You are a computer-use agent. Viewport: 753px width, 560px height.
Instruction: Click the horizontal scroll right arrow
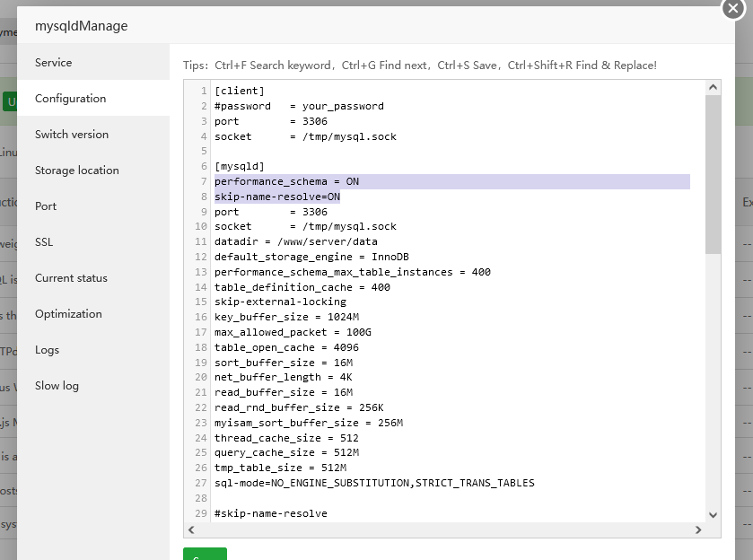[697, 531]
